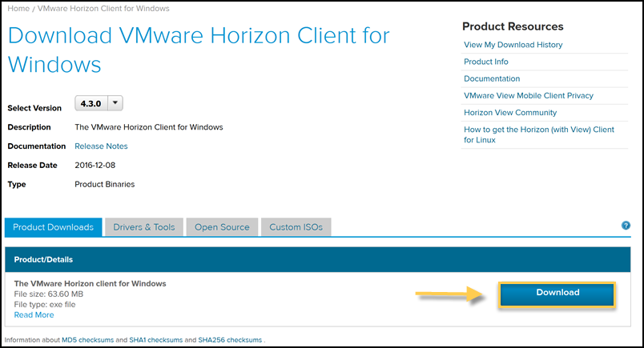Open VMware View Mobile Client Privacy link
This screenshot has height=348, width=644.
pyautogui.click(x=529, y=96)
